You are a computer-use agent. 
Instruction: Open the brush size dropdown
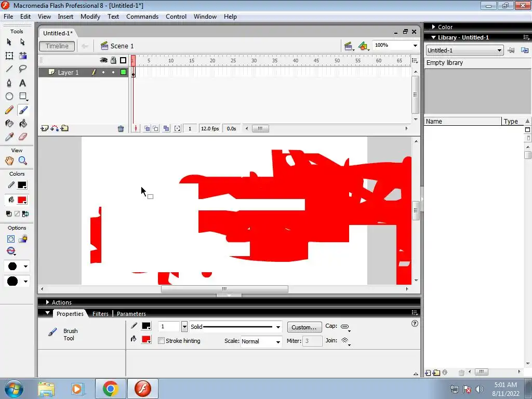click(16, 267)
